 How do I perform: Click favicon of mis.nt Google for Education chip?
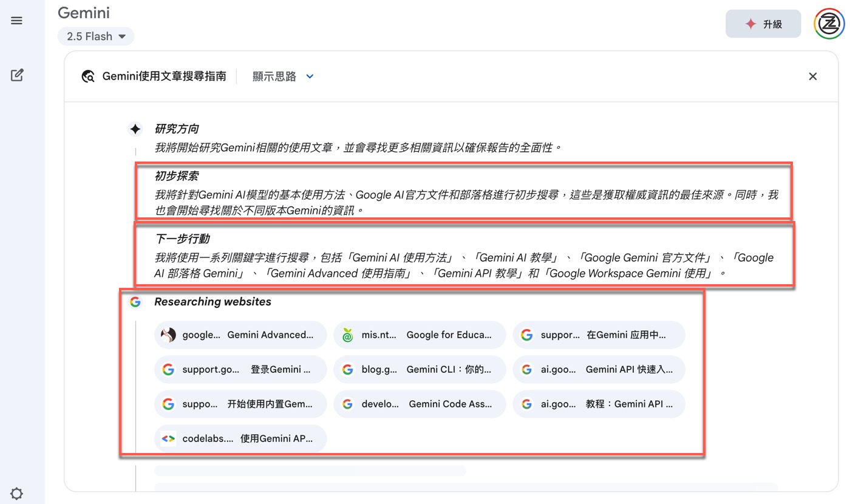(x=347, y=335)
